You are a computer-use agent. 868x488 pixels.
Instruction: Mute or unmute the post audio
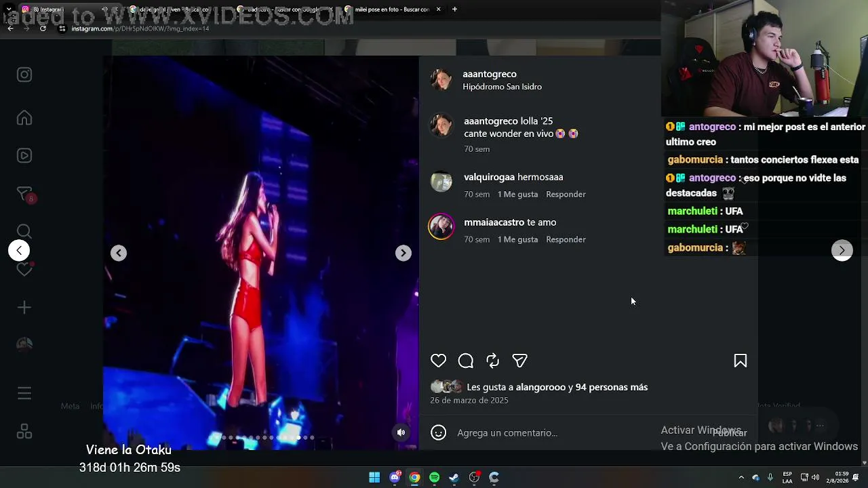point(401,432)
